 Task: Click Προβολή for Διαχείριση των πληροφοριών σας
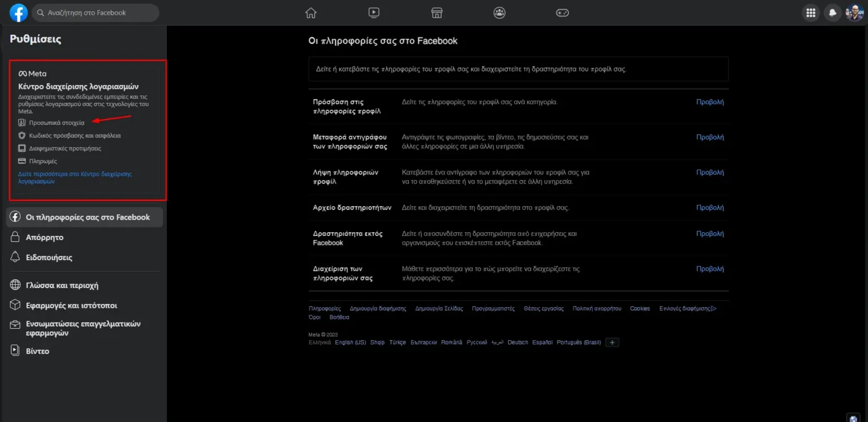click(x=710, y=269)
